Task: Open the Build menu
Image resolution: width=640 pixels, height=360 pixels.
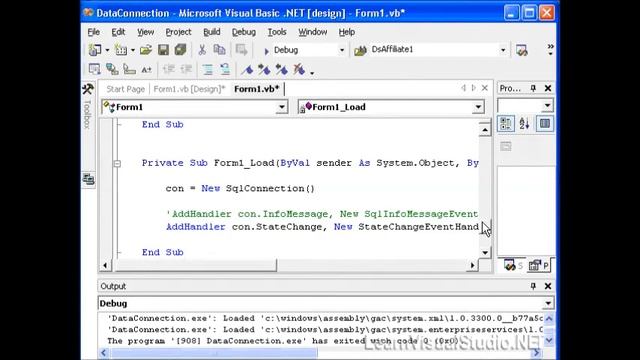Action: tap(211, 32)
